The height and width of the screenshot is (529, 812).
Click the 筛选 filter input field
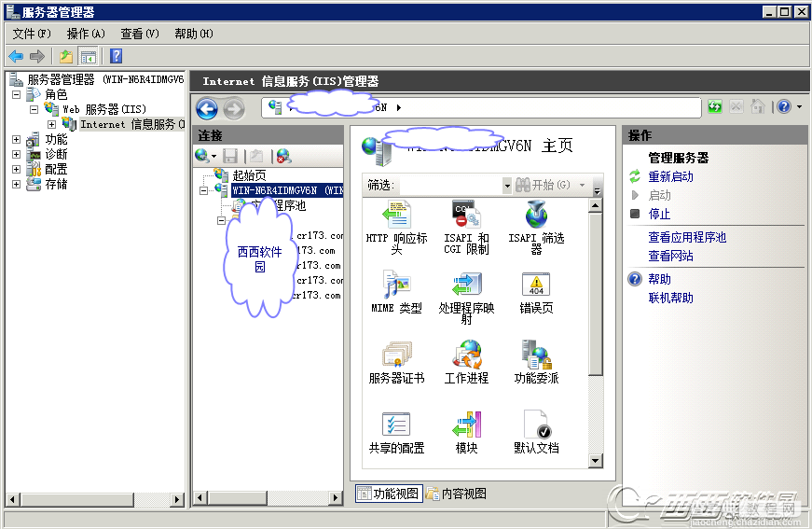(450, 185)
